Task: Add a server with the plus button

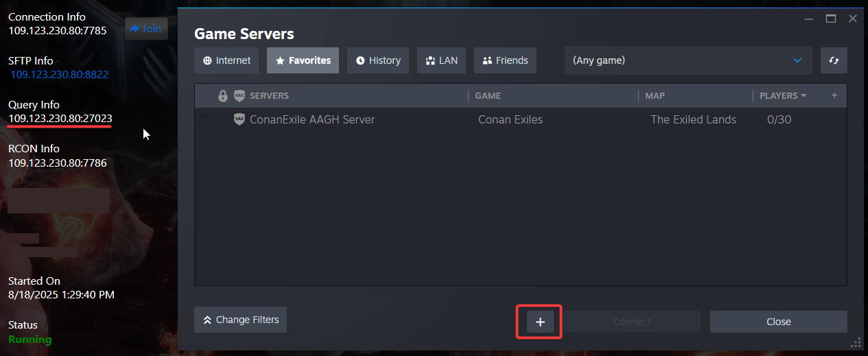Action: coord(540,322)
